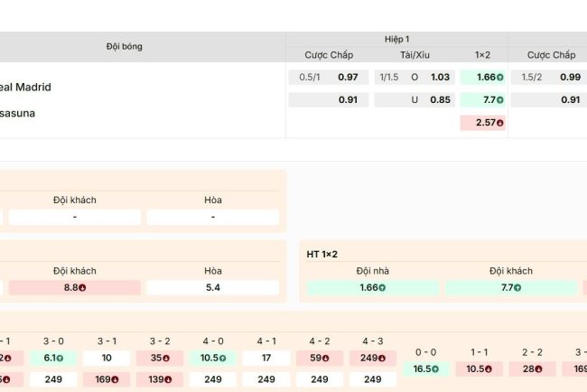Choose the Hòa odds 5.4
This screenshot has height=392, width=587.
pyautogui.click(x=213, y=287)
